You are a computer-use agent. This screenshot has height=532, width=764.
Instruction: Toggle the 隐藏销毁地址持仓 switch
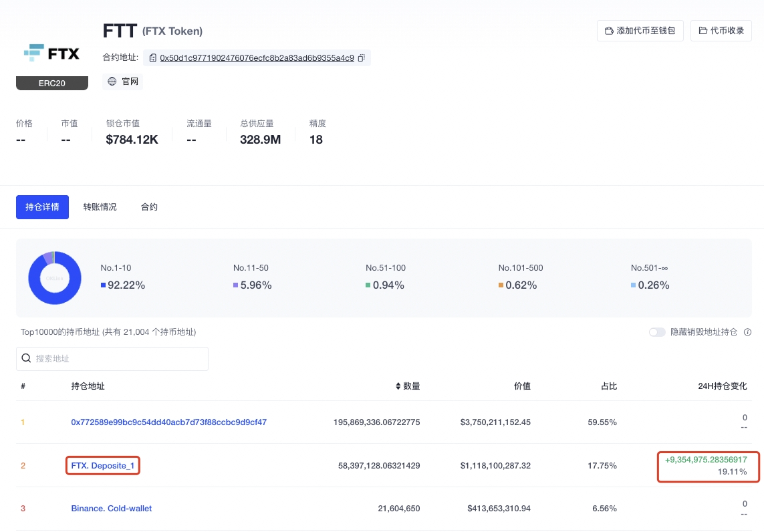click(657, 332)
